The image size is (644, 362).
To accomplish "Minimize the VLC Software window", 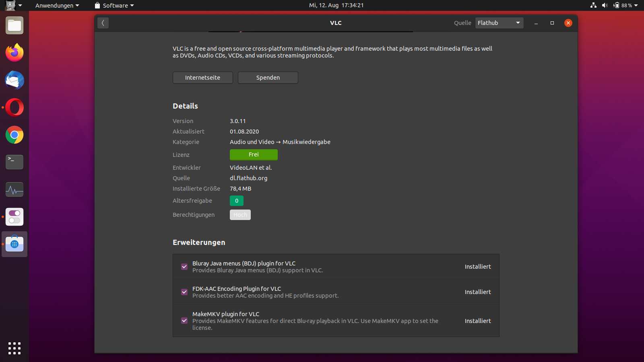I will click(x=536, y=23).
